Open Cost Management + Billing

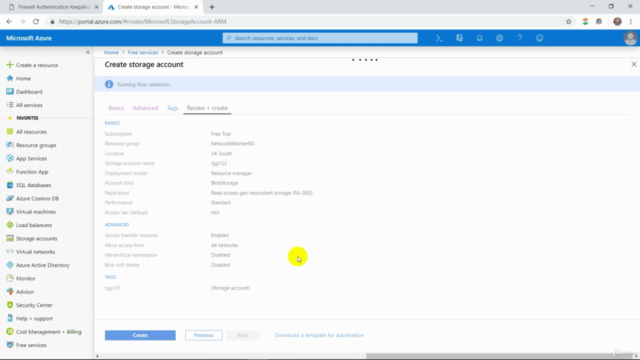click(49, 332)
